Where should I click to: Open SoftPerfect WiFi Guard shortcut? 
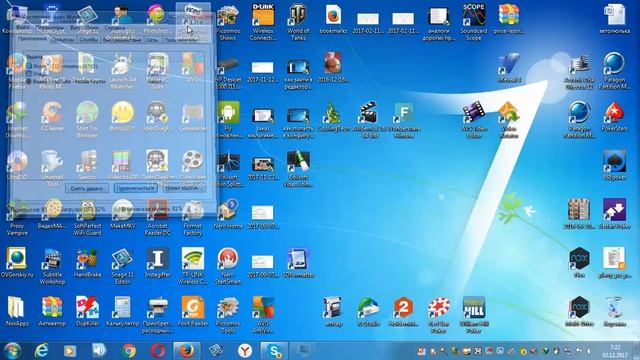coord(87,217)
